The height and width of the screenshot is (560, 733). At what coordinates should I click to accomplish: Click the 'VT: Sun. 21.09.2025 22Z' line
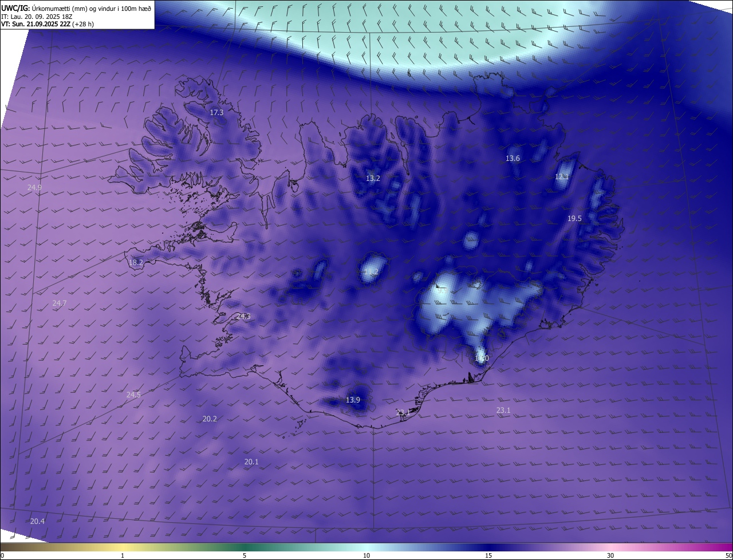(x=36, y=24)
